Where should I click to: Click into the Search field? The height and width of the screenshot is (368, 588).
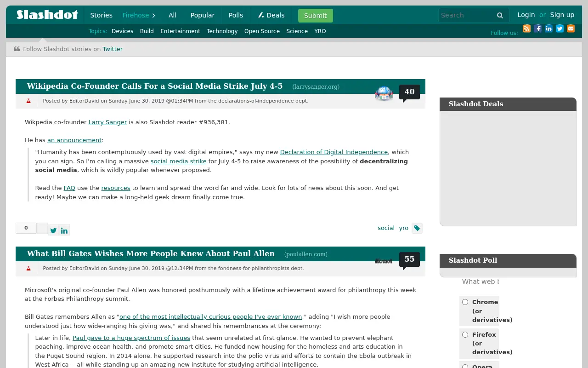pos(466,15)
